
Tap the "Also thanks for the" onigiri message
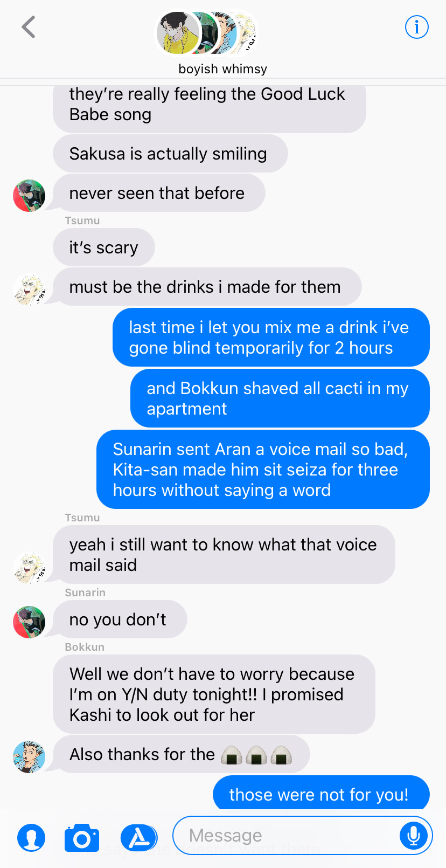[182, 754]
